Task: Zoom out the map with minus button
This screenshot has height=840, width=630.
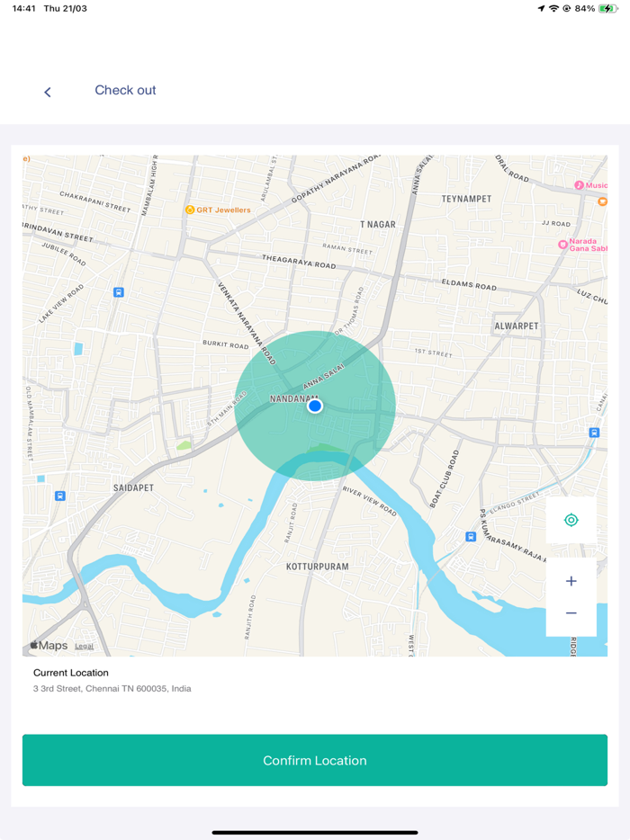Action: point(571,612)
